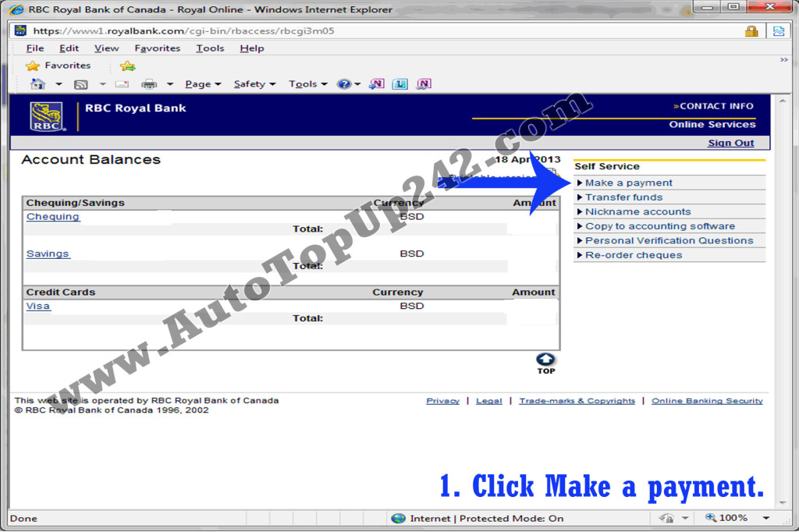Click Transfer funds link

pyautogui.click(x=623, y=197)
